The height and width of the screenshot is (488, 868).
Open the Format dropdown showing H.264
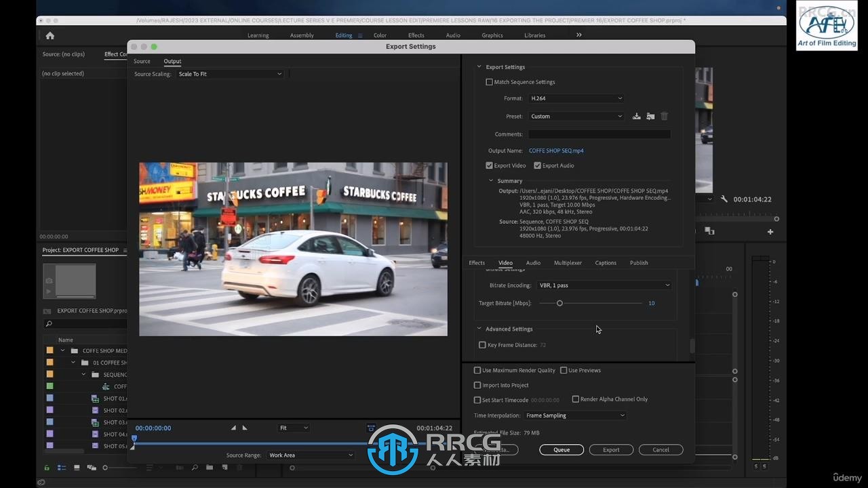576,98
